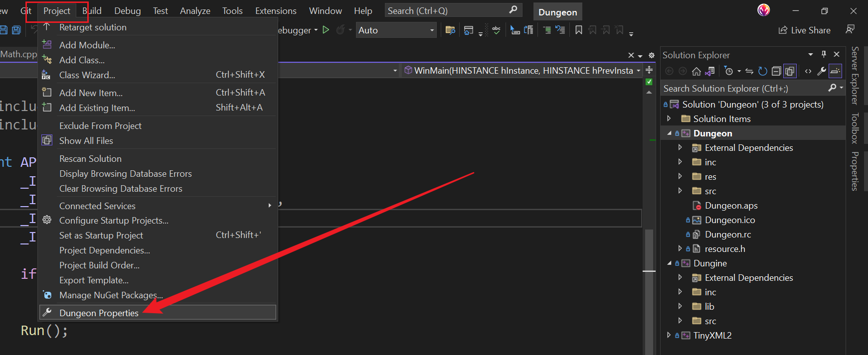Toggle Show All Files in Solution Explorer toolbar
Viewport: 868px width, 355px height.
pyautogui.click(x=790, y=71)
